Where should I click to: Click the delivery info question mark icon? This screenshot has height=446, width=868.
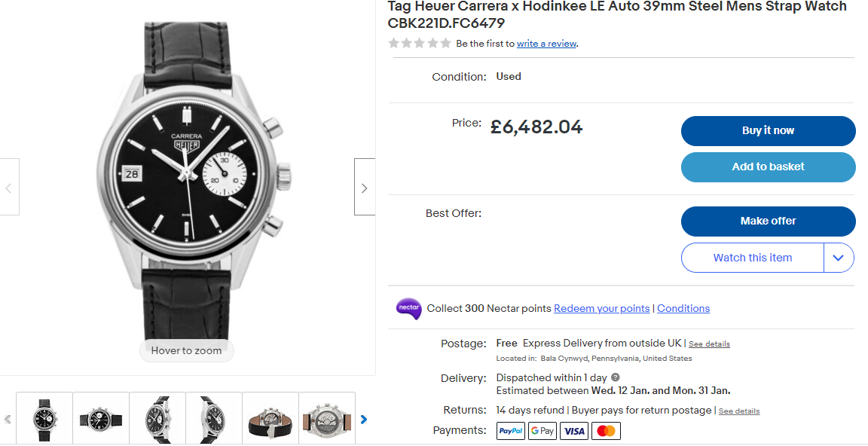pyautogui.click(x=616, y=377)
